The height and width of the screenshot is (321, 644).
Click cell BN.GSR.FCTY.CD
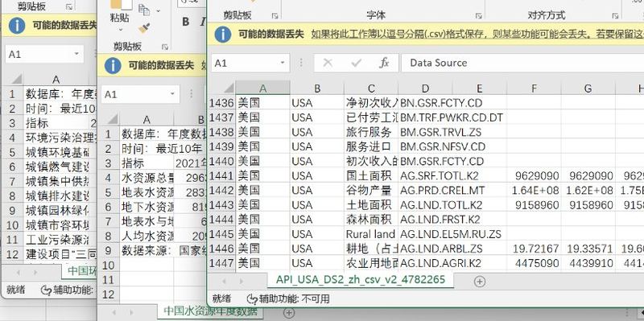click(440, 103)
